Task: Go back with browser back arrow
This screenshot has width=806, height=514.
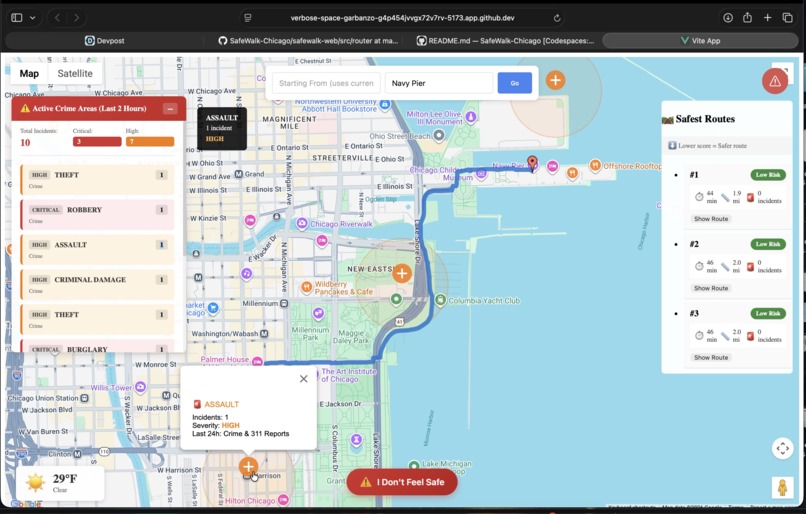Action: pyautogui.click(x=58, y=17)
